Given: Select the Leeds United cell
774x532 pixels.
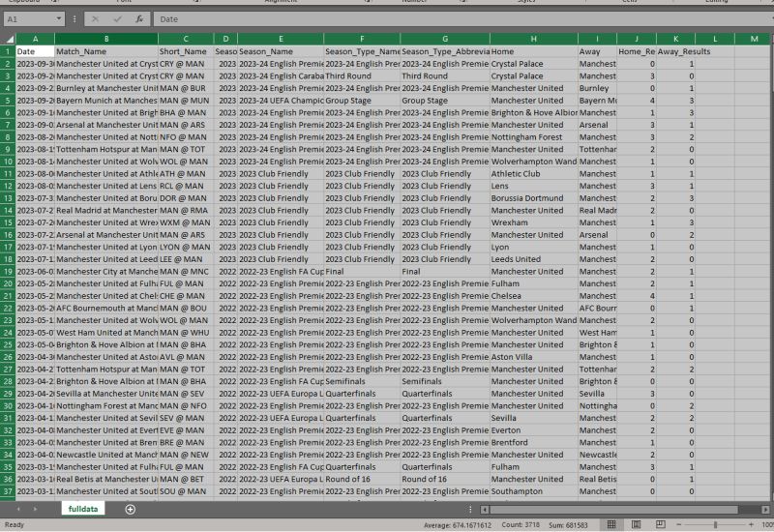Looking at the screenshot, I should [534, 259].
